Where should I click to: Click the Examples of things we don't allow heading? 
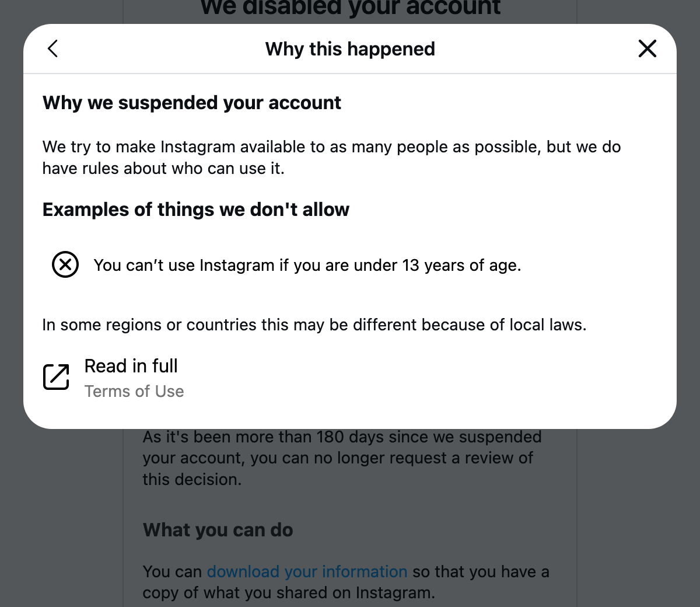[196, 210]
